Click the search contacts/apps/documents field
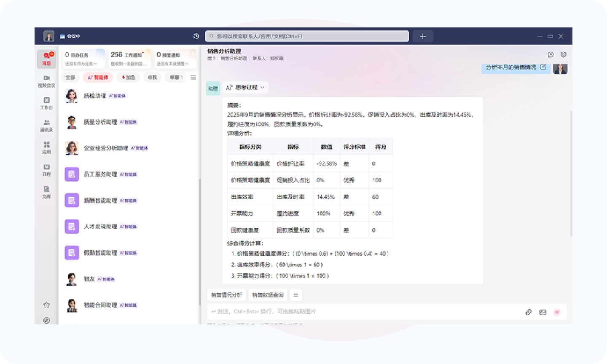607x364 pixels. pyautogui.click(x=307, y=36)
